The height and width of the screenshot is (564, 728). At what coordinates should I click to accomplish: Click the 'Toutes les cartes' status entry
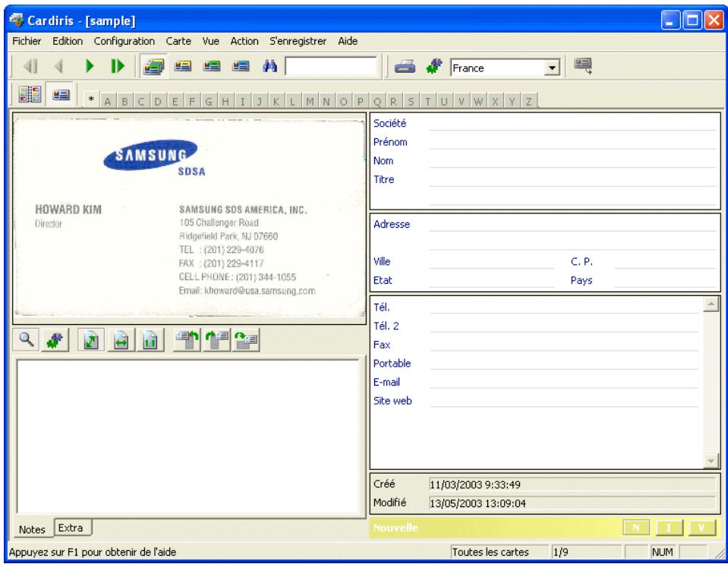(x=498, y=552)
